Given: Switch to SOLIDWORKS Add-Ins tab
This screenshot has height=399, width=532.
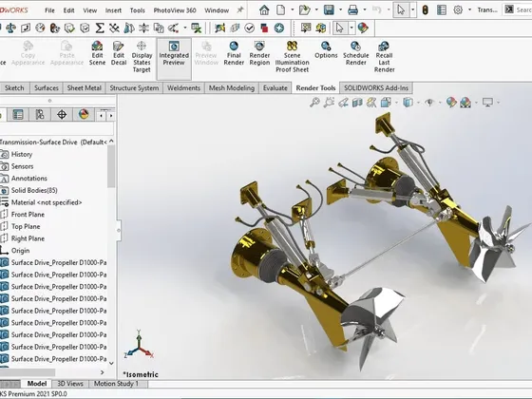Looking at the screenshot, I should [x=376, y=87].
